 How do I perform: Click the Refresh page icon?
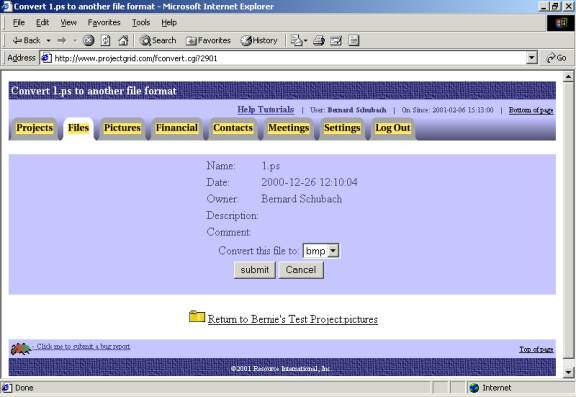(x=106, y=40)
